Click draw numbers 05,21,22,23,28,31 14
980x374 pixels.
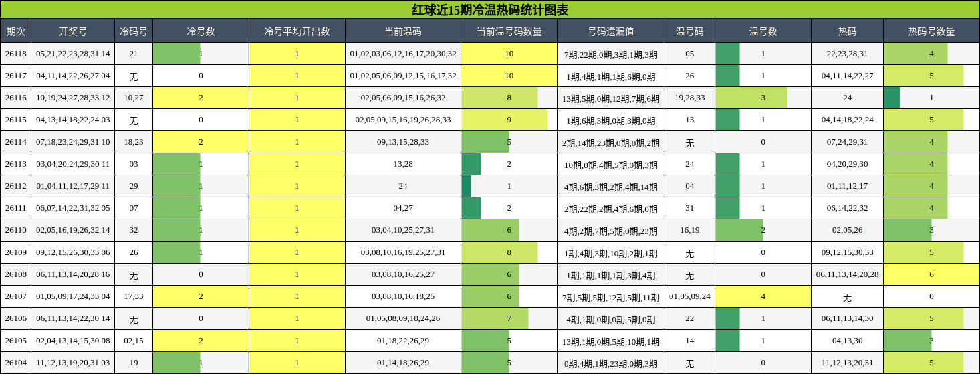73,54
